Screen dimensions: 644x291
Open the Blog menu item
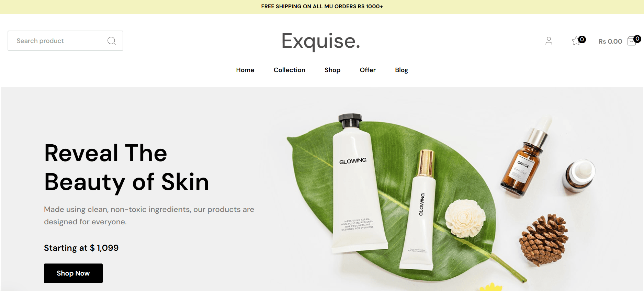[402, 70]
